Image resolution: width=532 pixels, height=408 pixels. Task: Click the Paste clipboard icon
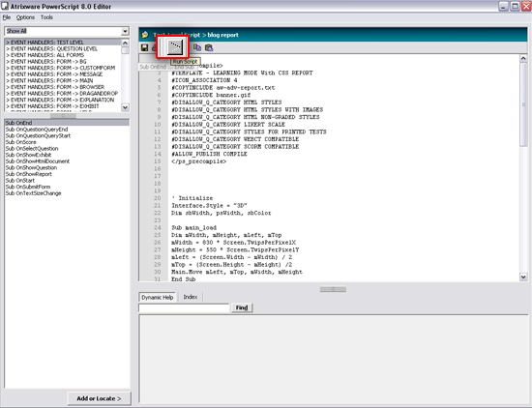(x=209, y=47)
